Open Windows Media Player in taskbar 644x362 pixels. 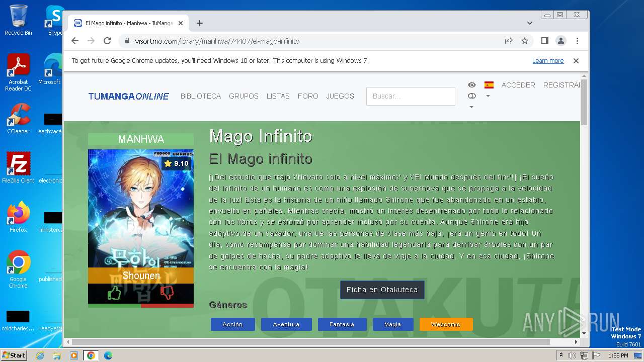tap(74, 355)
